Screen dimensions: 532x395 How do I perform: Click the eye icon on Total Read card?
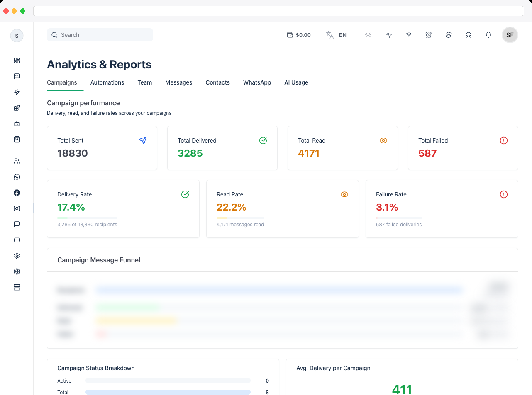[383, 141]
